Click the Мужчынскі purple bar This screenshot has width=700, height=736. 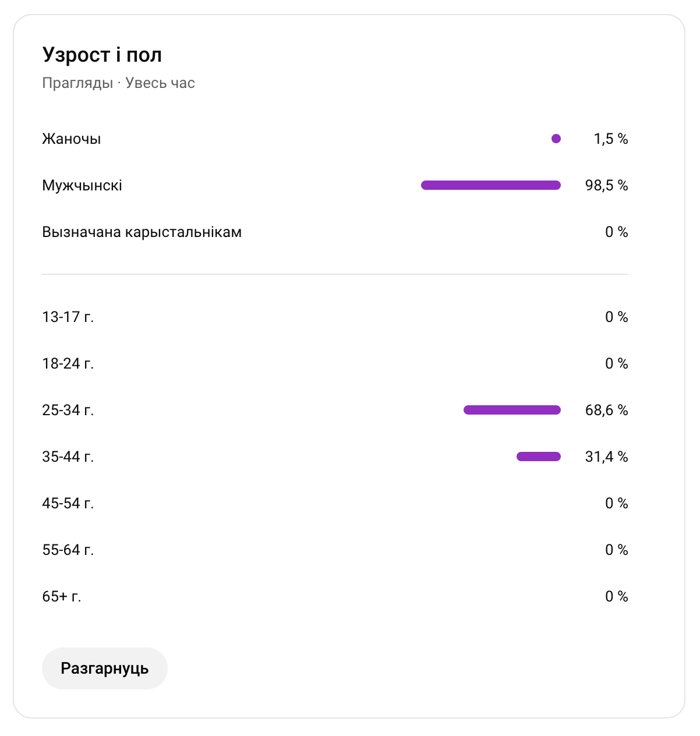pyautogui.click(x=491, y=185)
